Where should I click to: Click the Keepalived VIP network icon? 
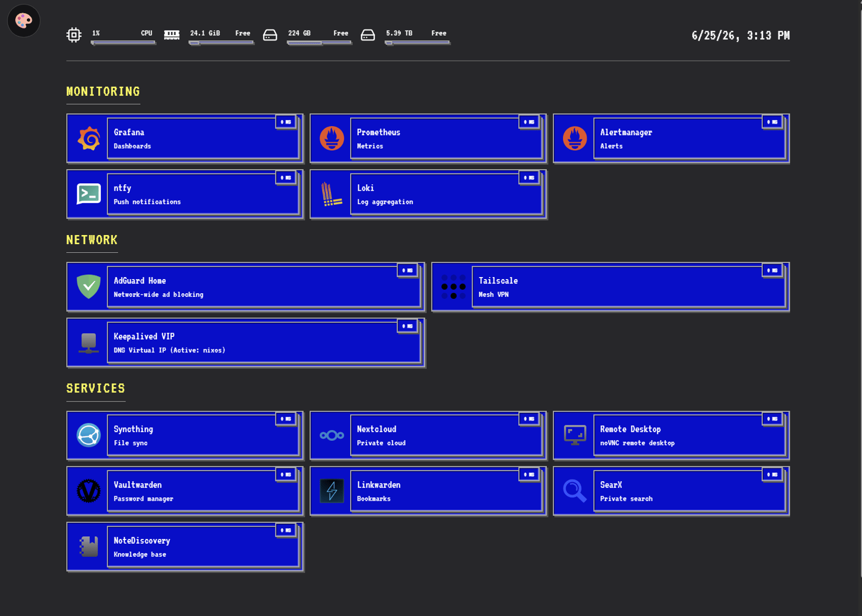point(89,343)
